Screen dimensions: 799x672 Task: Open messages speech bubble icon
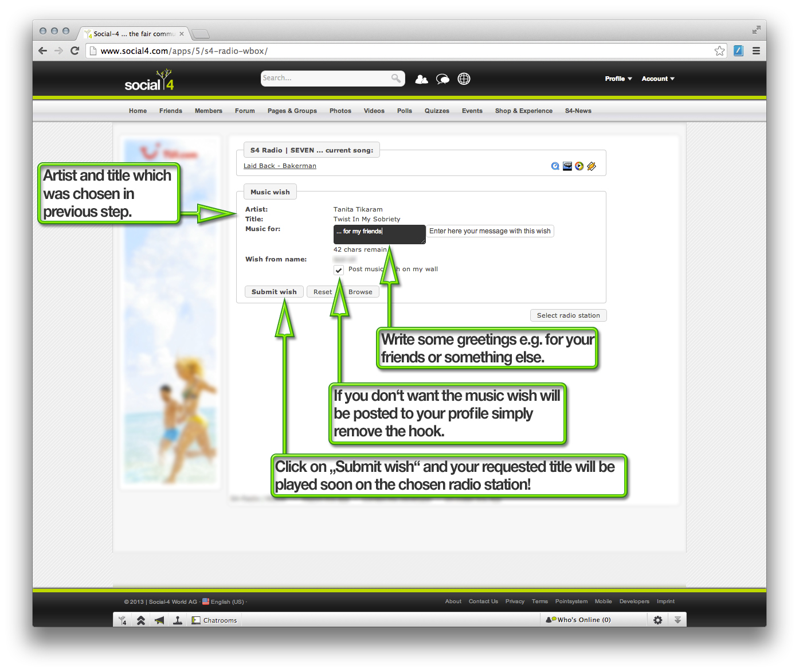tap(442, 79)
